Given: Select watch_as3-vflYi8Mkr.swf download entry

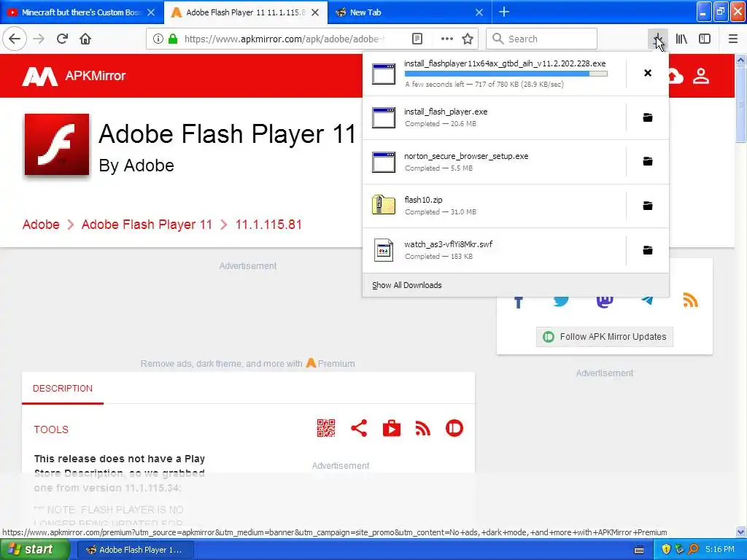Looking at the screenshot, I should coord(494,250).
